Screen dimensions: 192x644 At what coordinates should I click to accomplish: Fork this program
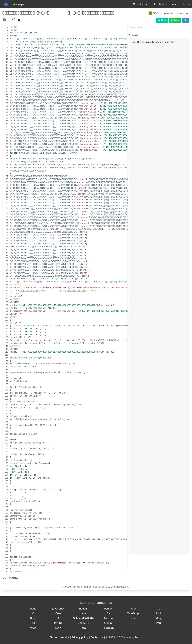tap(175, 20)
